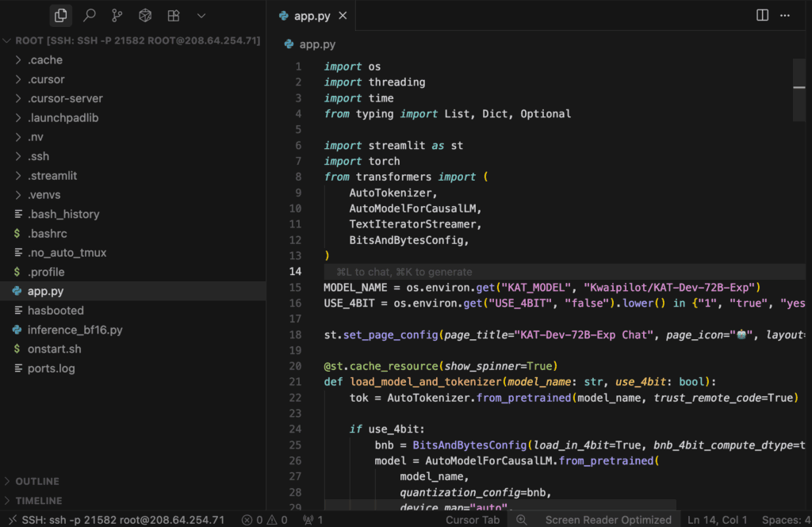
Task: Expand the .venvs folder
Action: tap(44, 195)
